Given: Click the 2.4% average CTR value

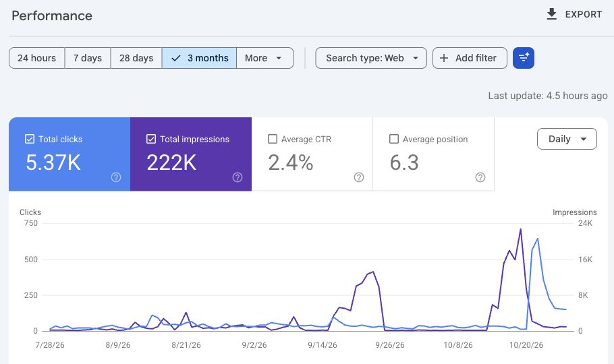Looking at the screenshot, I should tap(291, 162).
